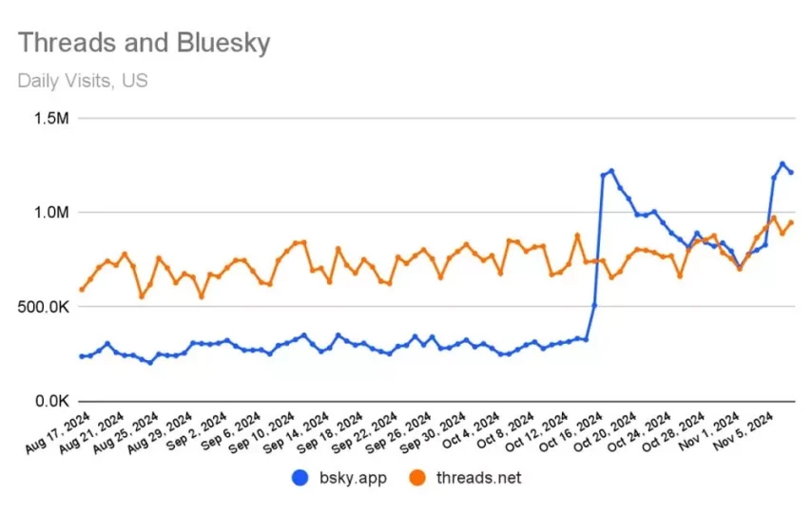
Task: Click the Oct 16, 2024 x-axis label
Action: (574, 433)
